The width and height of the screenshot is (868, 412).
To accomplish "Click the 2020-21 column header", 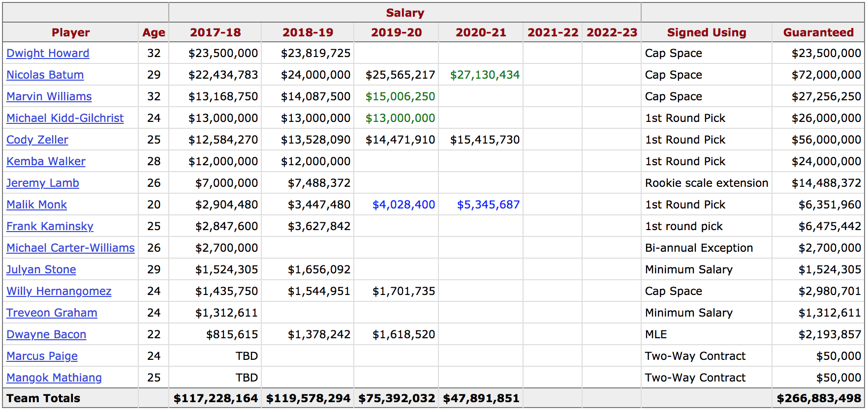I will coord(481,32).
